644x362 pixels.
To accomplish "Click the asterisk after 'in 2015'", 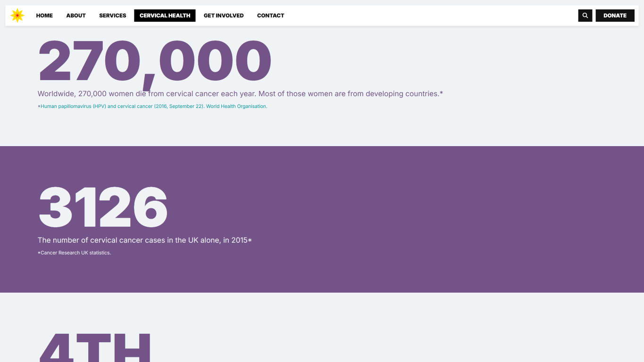I will coord(250,240).
